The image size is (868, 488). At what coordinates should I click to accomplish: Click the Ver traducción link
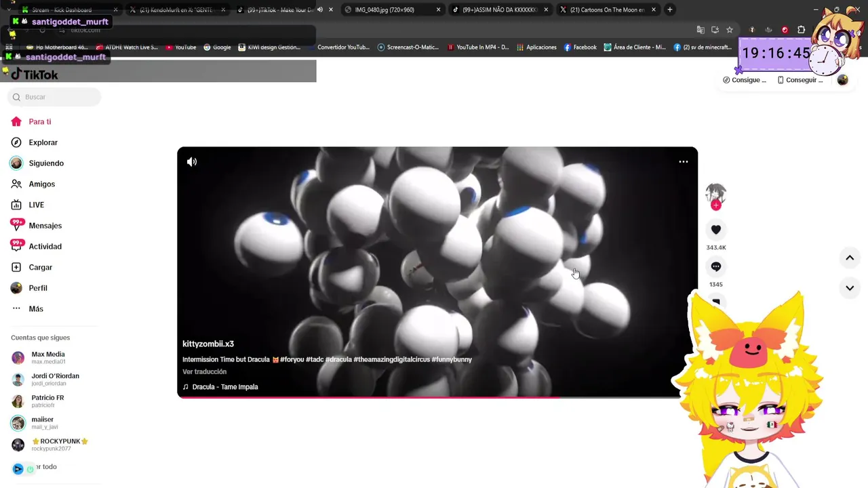pyautogui.click(x=204, y=372)
